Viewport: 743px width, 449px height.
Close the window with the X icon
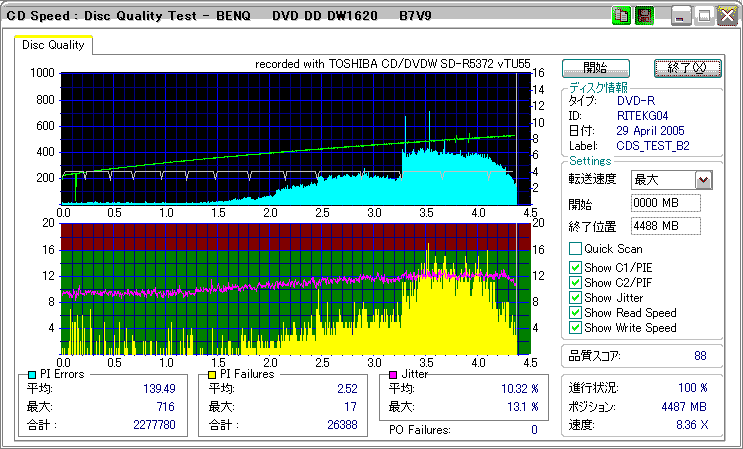coord(726,15)
